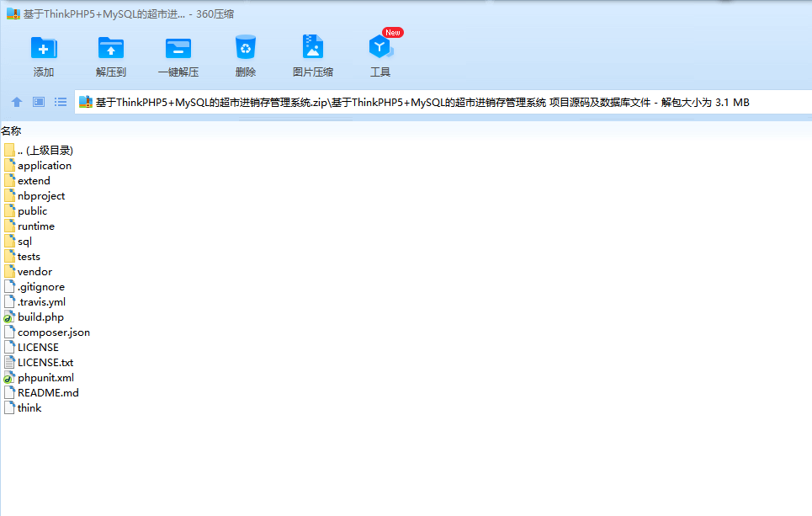Viewport: 812px width, 516px height.
Task: Click the archive path address field
Action: [443, 103]
